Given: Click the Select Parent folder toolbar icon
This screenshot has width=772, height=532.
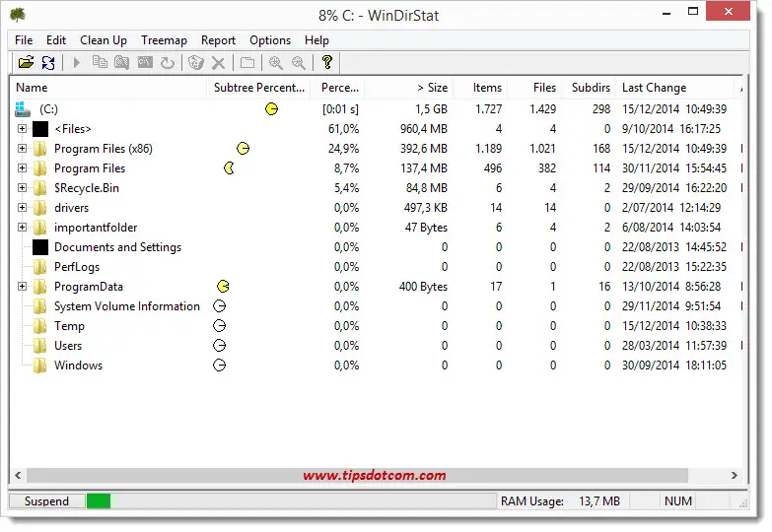Looking at the screenshot, I should coord(247,62).
